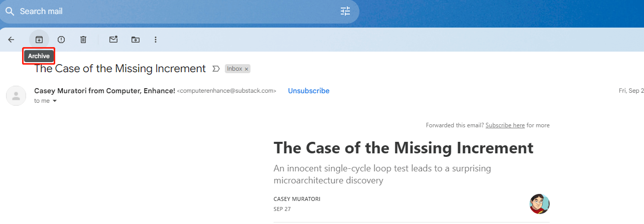Image resolution: width=644 pixels, height=224 pixels.
Task: Toggle the importance marker beside subject
Action: (x=216, y=69)
